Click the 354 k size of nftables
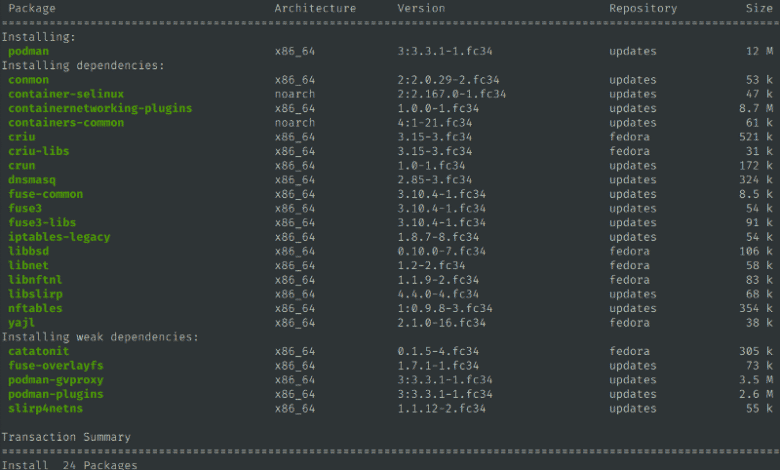The height and width of the screenshot is (470, 780). coord(756,308)
